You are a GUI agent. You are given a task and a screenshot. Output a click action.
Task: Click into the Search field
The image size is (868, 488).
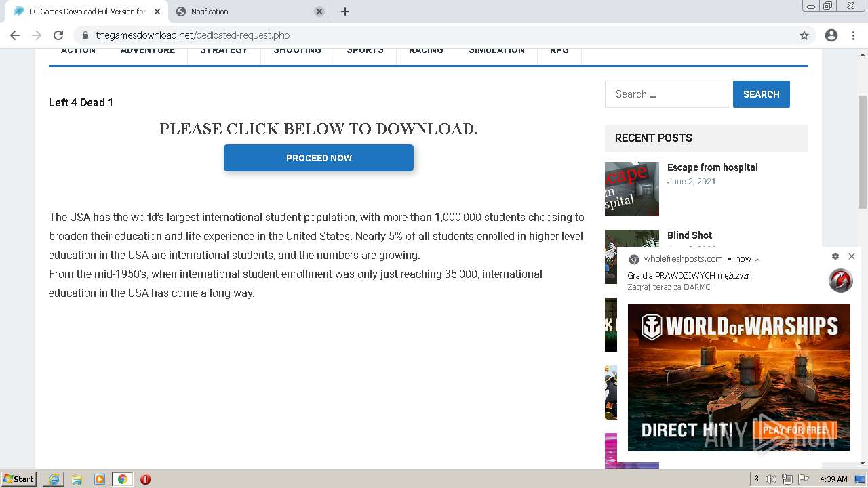click(x=667, y=94)
